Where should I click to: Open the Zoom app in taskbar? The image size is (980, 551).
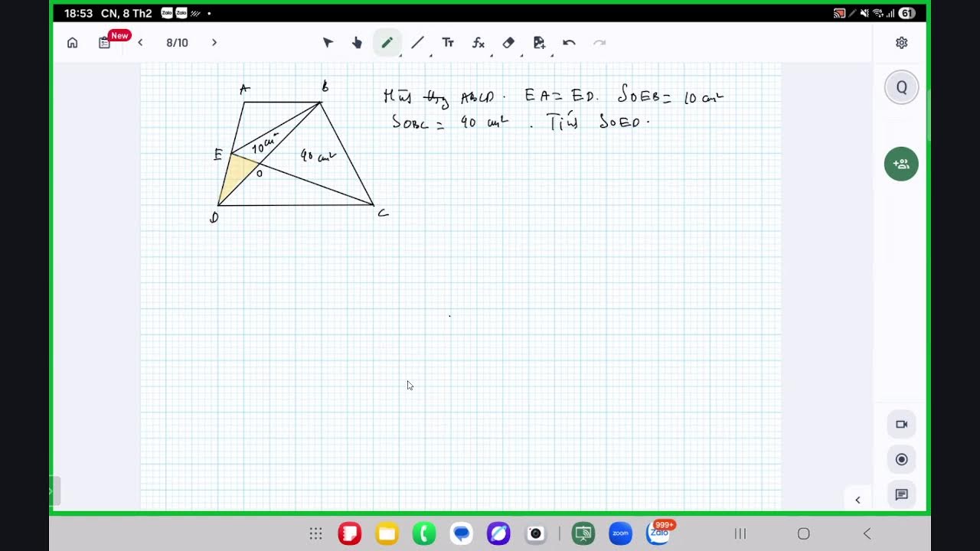(620, 533)
